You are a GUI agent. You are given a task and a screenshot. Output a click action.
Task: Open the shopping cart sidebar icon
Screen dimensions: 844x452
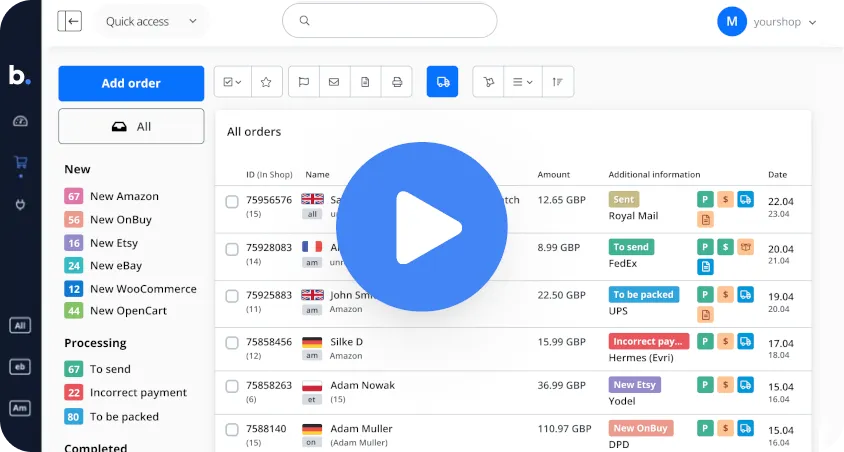[x=20, y=163]
